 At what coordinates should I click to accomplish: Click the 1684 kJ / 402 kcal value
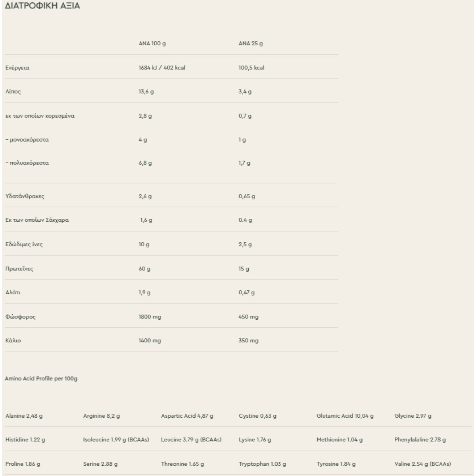pos(162,68)
